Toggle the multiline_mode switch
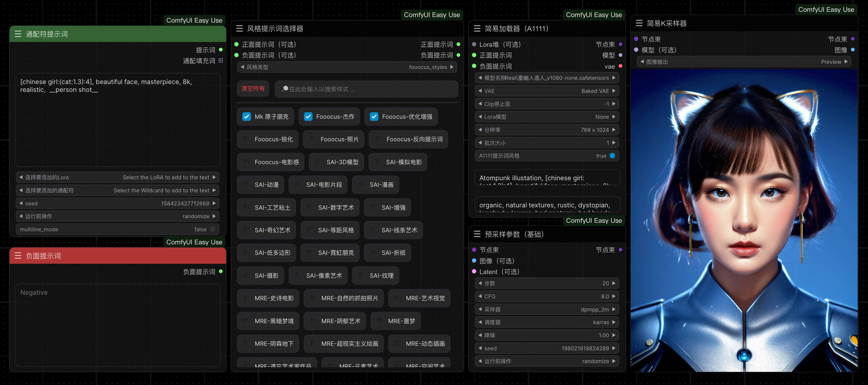This screenshot has width=868, height=385. [213, 229]
